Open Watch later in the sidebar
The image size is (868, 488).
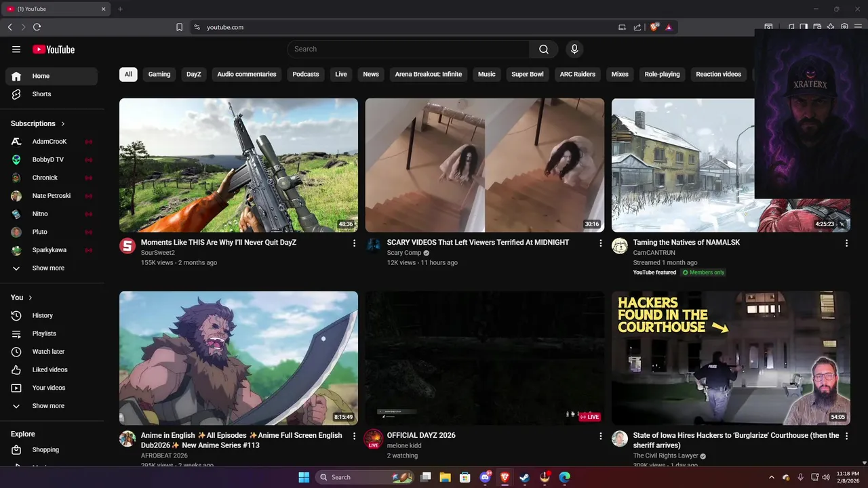52,352
